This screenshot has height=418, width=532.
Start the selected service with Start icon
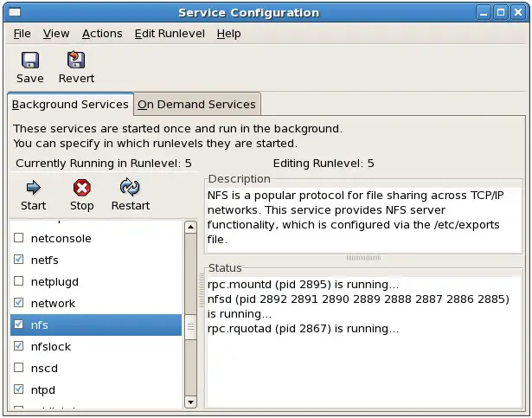[x=33, y=188]
